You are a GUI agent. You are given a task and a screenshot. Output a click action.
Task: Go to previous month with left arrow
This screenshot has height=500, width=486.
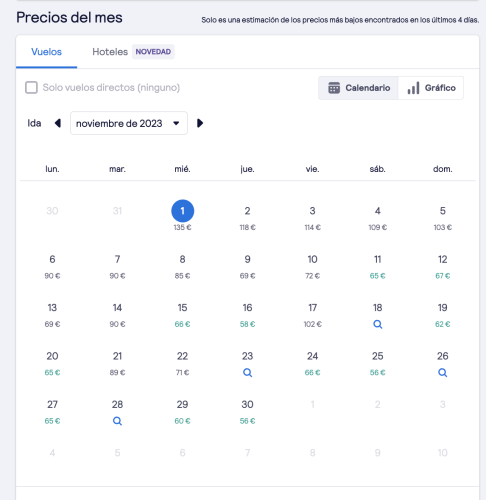(x=58, y=123)
